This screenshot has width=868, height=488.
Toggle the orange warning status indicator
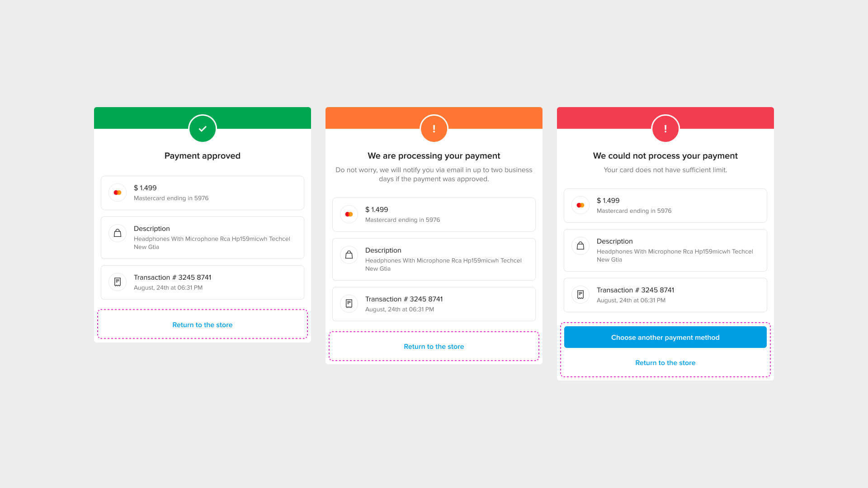coord(434,129)
